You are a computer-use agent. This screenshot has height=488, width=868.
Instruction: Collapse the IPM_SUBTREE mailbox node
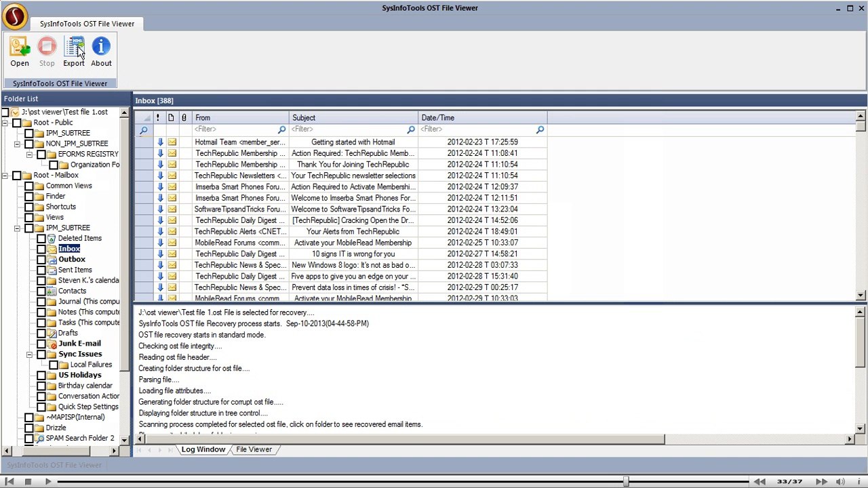18,228
